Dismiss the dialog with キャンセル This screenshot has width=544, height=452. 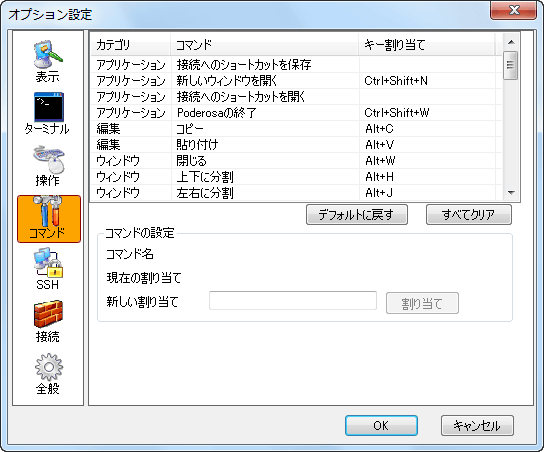click(x=477, y=425)
